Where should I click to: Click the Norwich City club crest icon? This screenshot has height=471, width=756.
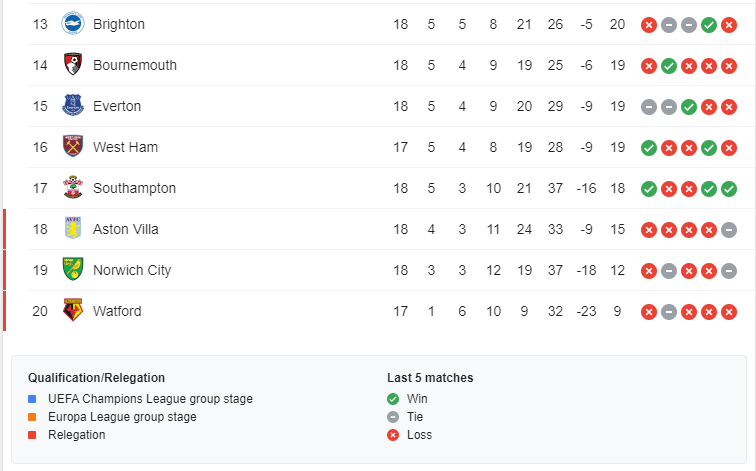pyautogui.click(x=72, y=270)
